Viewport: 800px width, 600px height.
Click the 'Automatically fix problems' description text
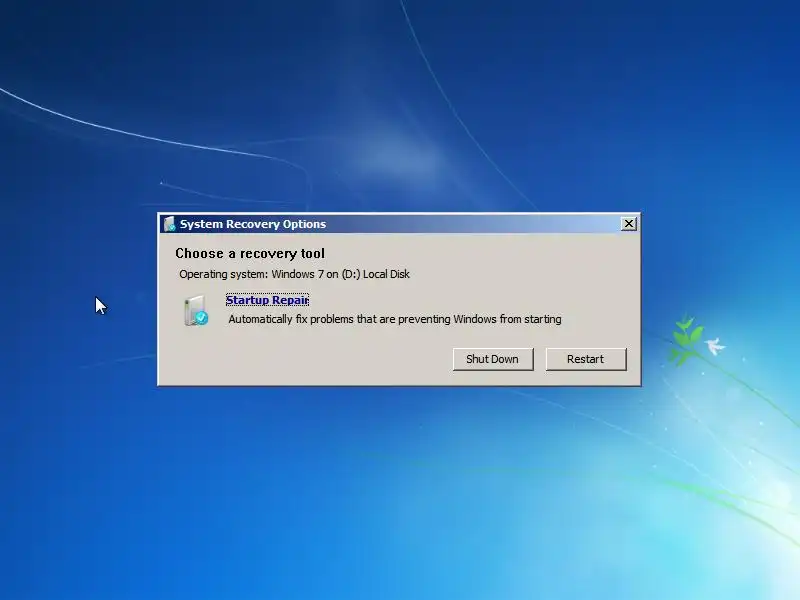click(395, 319)
